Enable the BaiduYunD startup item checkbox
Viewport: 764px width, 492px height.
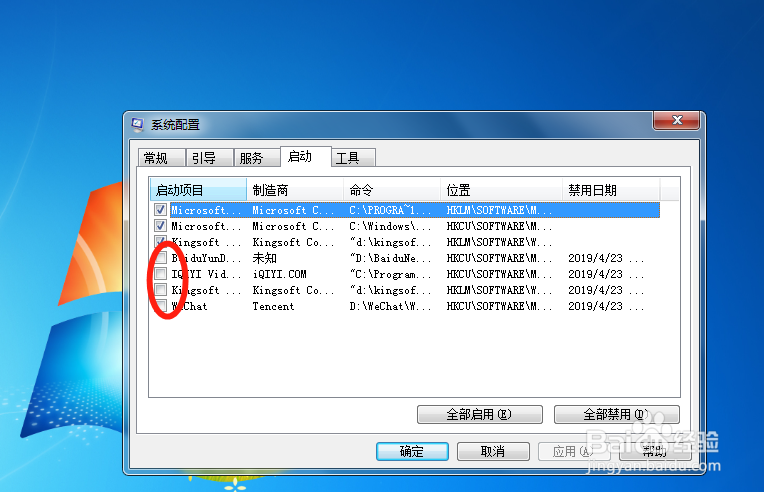point(160,258)
